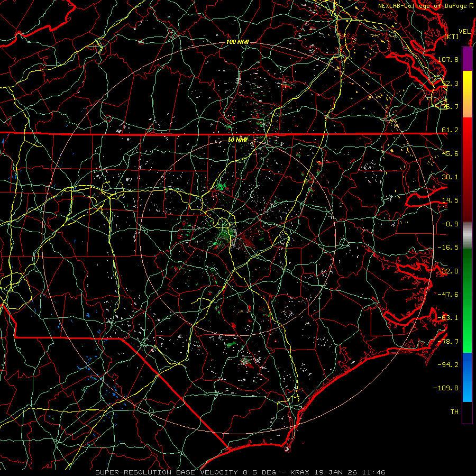The image size is (476, 476).
Task: Click the [KT] units label
Action: tap(452, 36)
